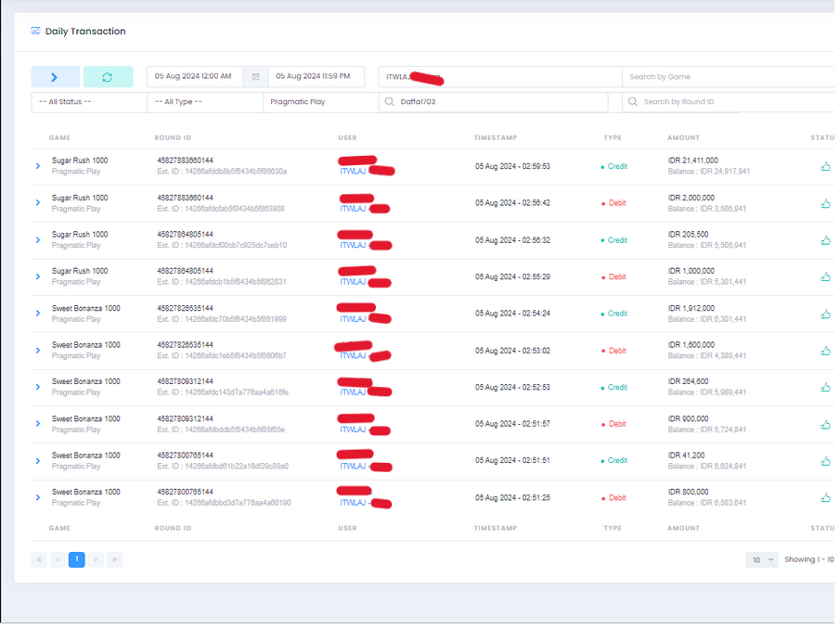Click the blue arrow submit search button
The image size is (840, 629).
pyautogui.click(x=55, y=77)
